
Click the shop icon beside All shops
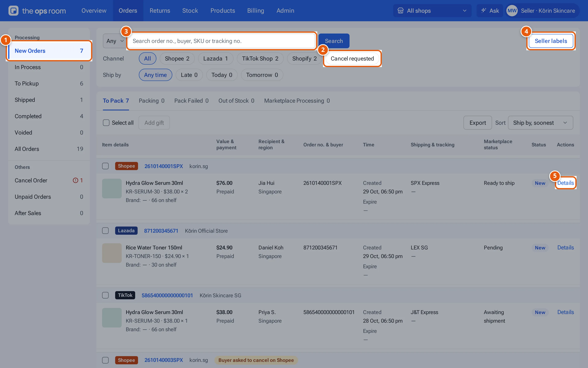pyautogui.click(x=400, y=10)
